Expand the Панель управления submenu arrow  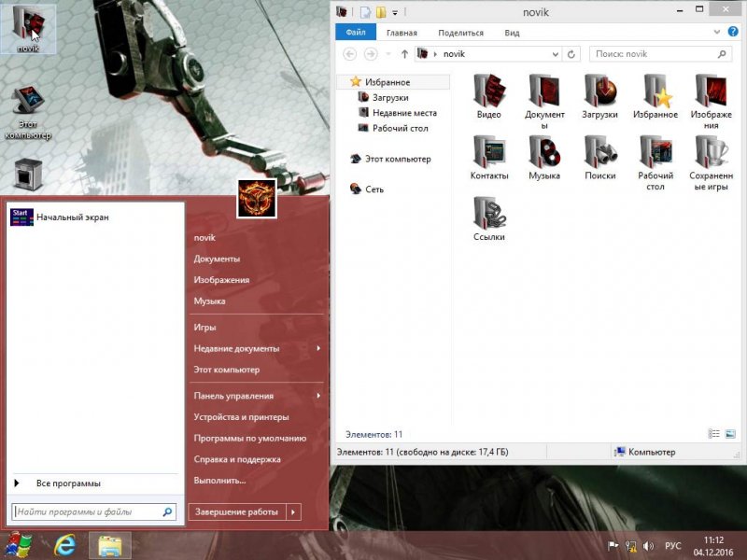point(318,396)
